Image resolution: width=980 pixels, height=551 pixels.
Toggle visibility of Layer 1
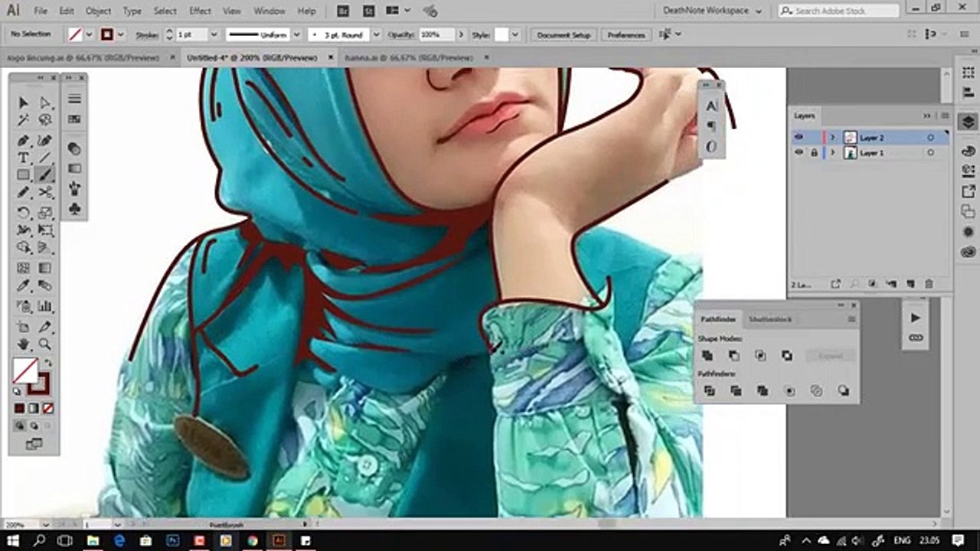tap(799, 153)
